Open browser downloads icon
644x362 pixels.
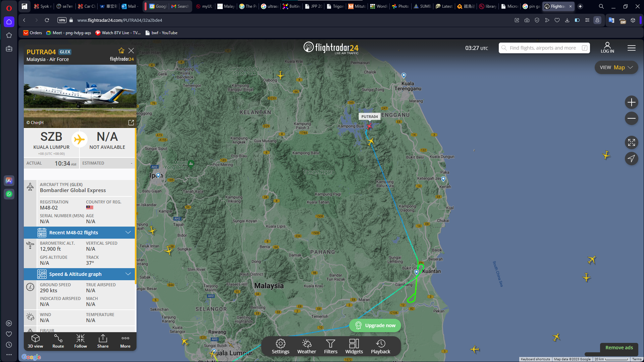point(567,20)
